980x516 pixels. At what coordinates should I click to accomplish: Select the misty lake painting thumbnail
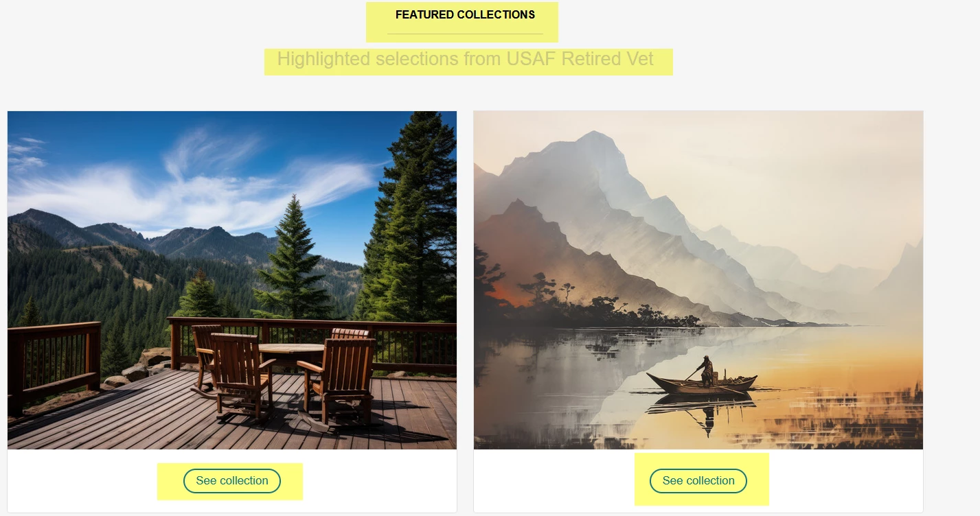(x=698, y=280)
